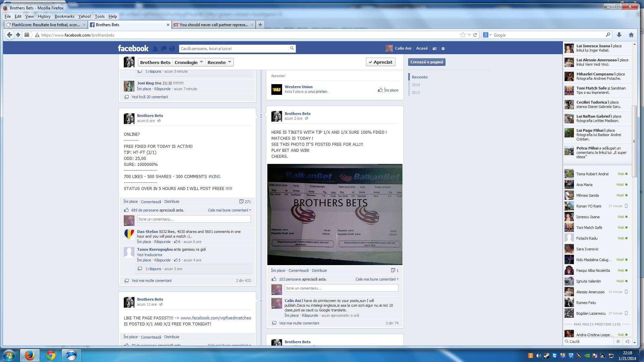
Task: Open the Facebook account settings gear
Action: click(x=443, y=49)
